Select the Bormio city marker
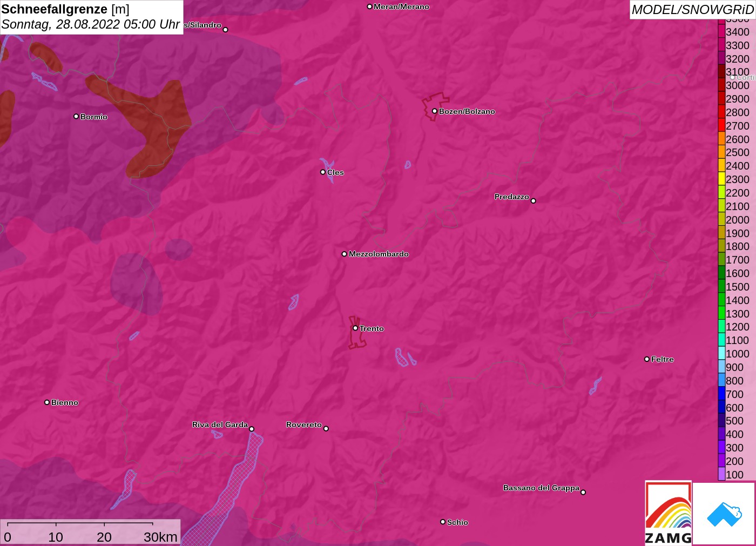 click(x=76, y=116)
